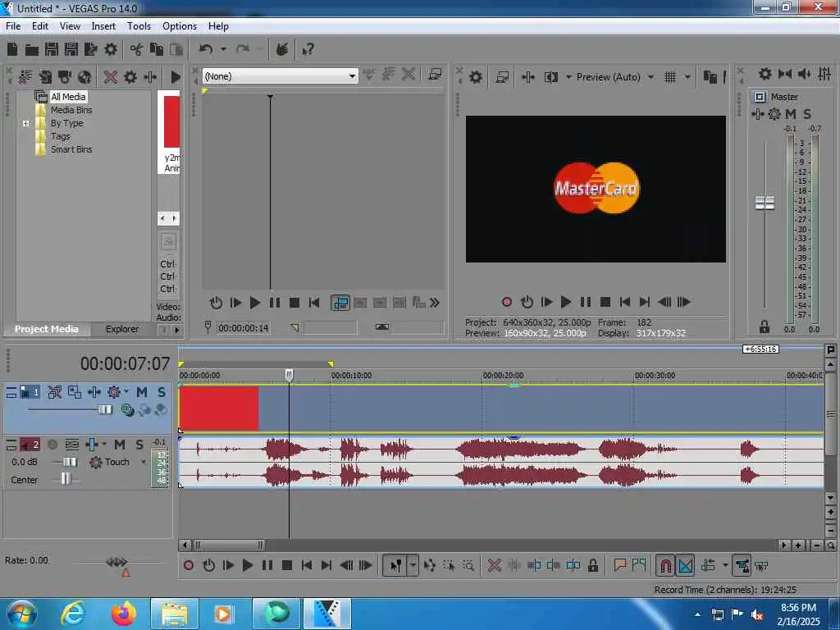
Task: Undo the last action
Action: click(206, 50)
